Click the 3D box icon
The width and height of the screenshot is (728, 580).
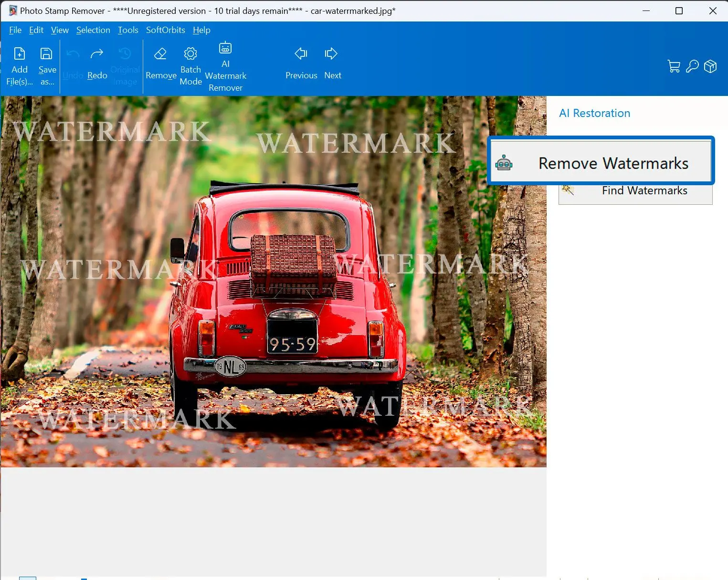710,66
